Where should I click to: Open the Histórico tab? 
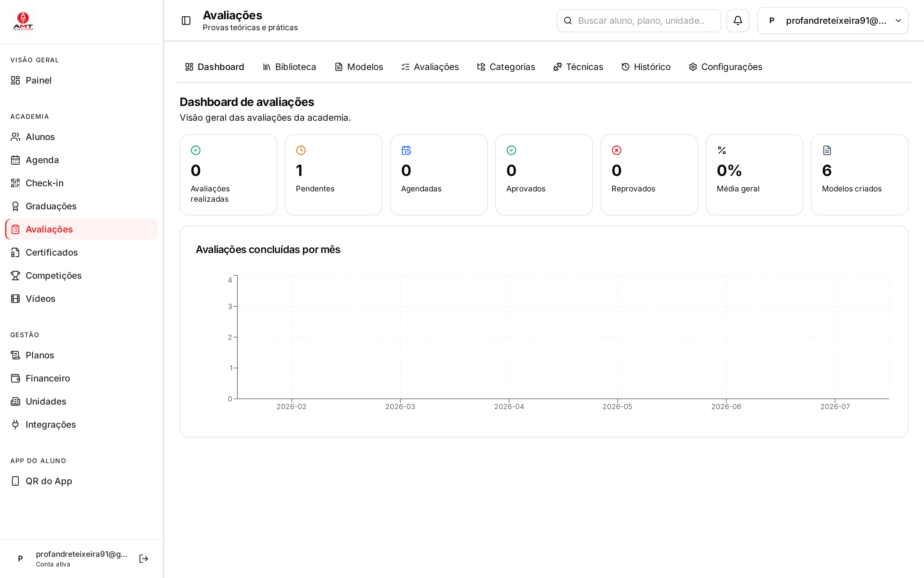click(x=646, y=67)
